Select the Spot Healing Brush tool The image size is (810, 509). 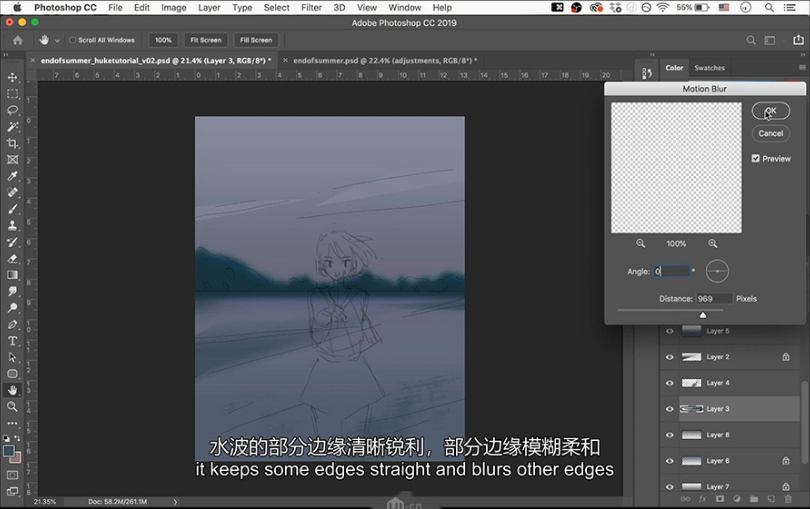12,193
